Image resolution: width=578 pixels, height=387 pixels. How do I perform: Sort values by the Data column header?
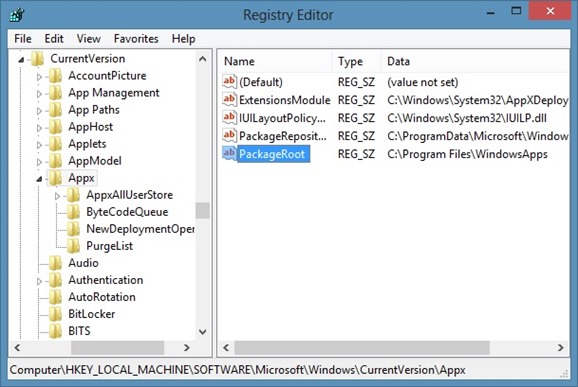click(476, 61)
